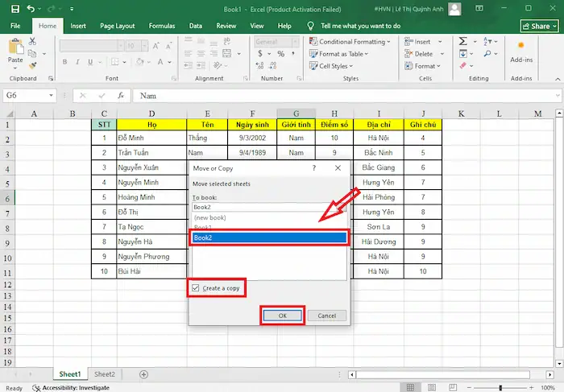Toggle the Create a copy checkbox
The height and width of the screenshot is (392, 564).
coord(196,287)
